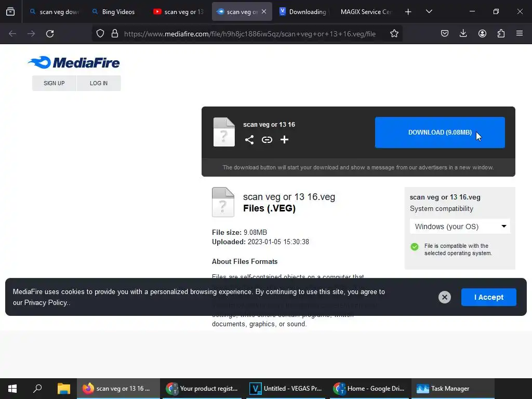Screen dimensions: 532x399
Task: Close the active MediaFire tab
Action: (264, 11)
